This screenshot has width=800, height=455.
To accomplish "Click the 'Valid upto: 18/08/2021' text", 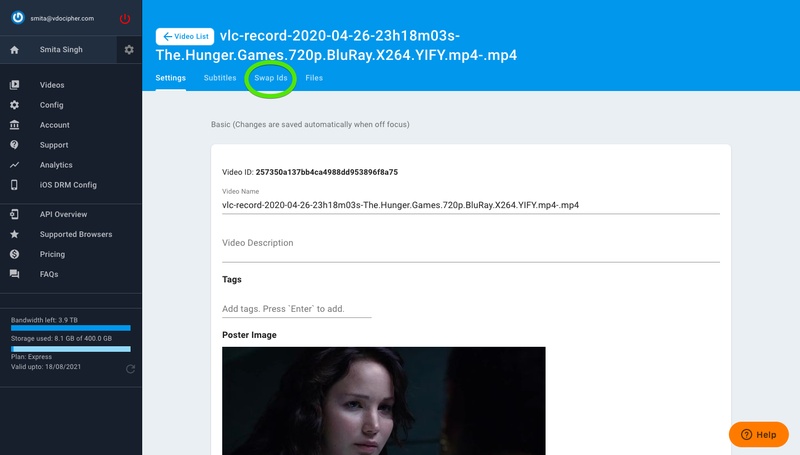I will coord(46,366).
